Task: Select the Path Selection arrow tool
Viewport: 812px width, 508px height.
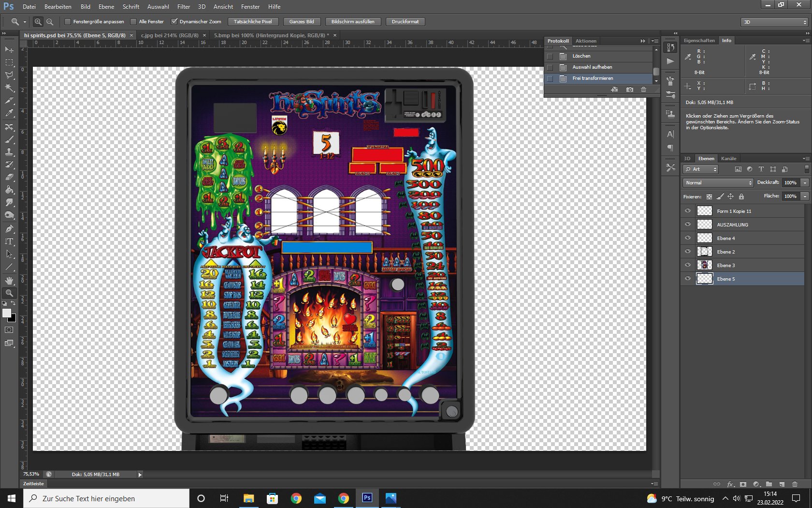Action: pyautogui.click(x=9, y=254)
